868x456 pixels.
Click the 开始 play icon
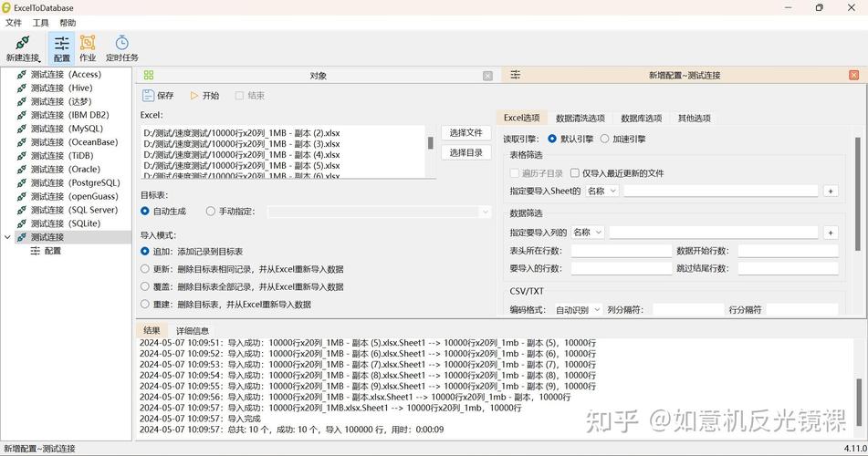pos(194,95)
